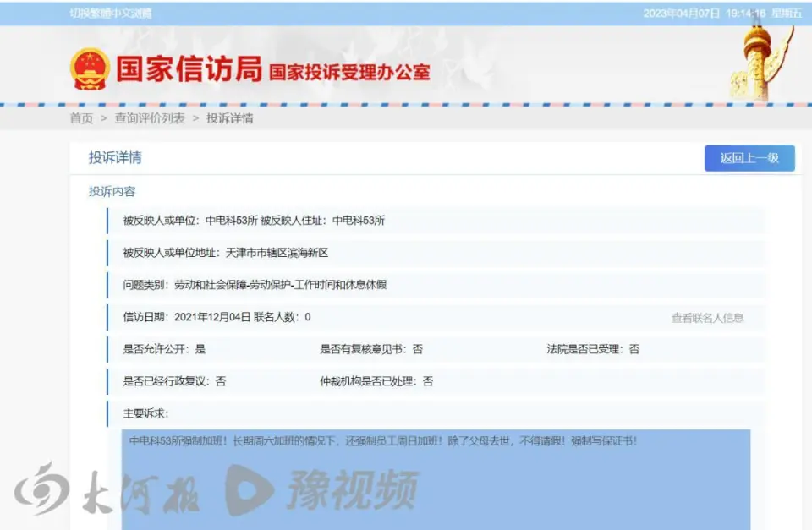Click the 投诉详情 panel heading
The image size is (812, 530).
(x=115, y=158)
